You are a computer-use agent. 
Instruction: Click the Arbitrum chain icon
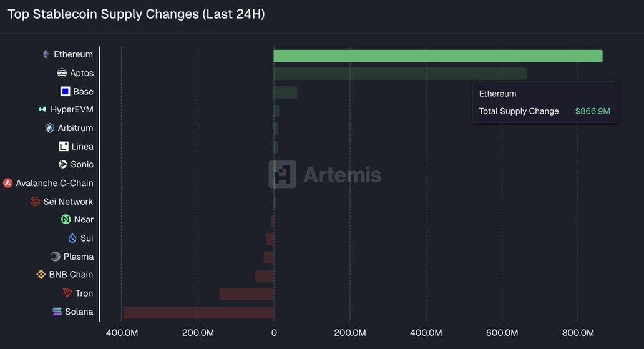50,128
